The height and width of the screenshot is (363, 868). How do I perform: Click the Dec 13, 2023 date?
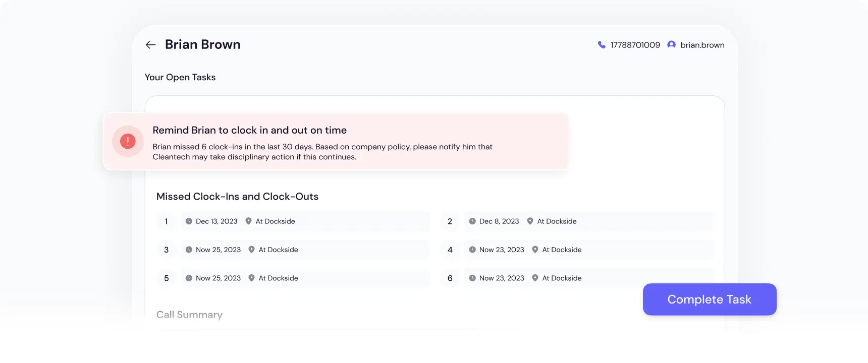click(216, 221)
